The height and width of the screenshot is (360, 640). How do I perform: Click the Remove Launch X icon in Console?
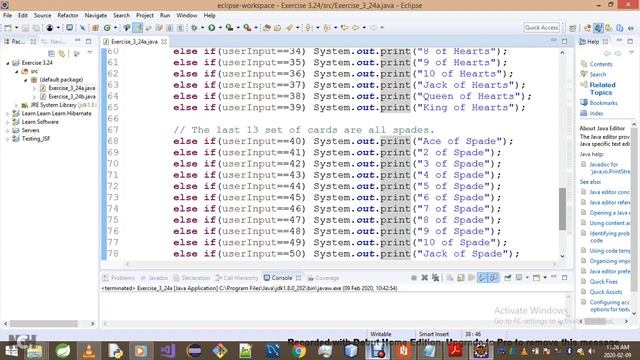(425, 278)
